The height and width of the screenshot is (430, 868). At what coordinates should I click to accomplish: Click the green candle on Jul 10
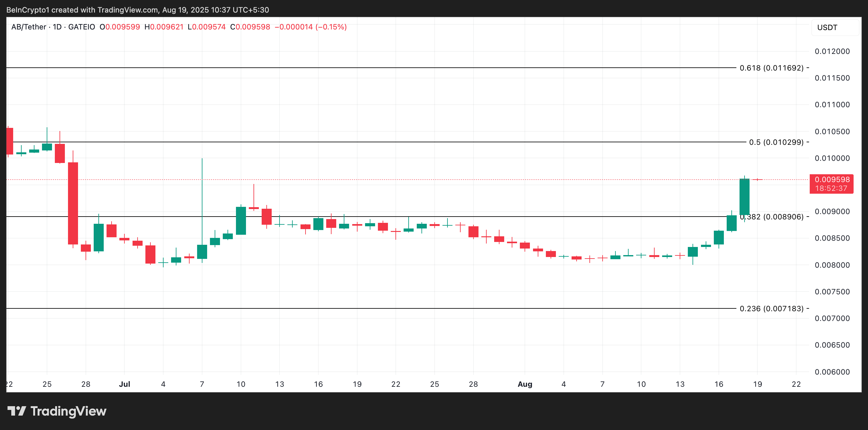pyautogui.click(x=241, y=221)
